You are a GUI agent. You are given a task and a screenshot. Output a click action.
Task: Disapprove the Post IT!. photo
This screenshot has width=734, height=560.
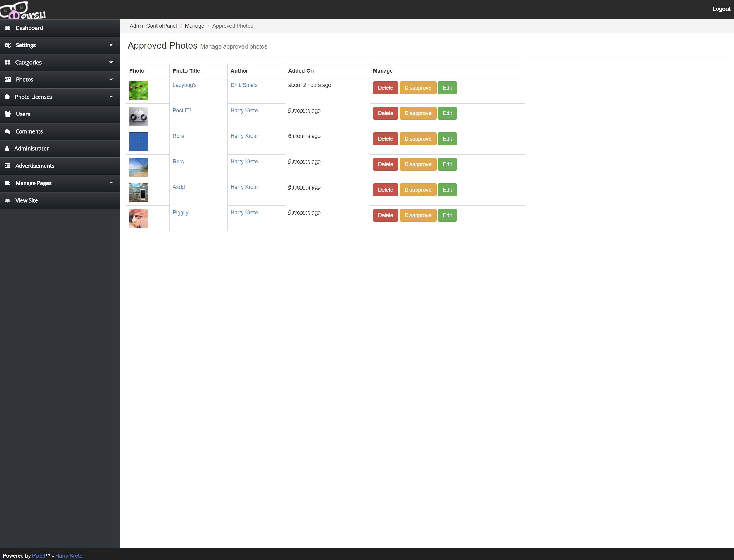(417, 113)
